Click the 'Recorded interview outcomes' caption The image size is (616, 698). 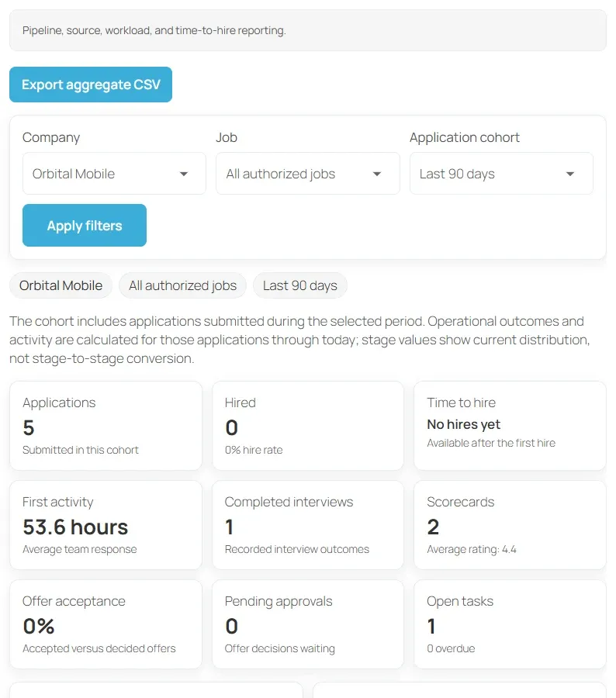(297, 549)
